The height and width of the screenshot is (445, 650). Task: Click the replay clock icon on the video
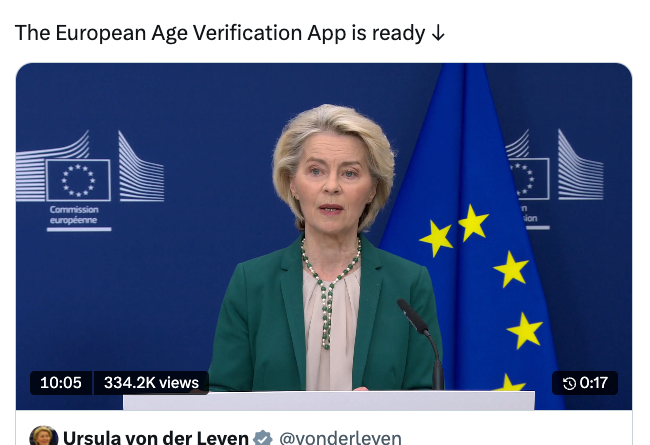click(569, 383)
